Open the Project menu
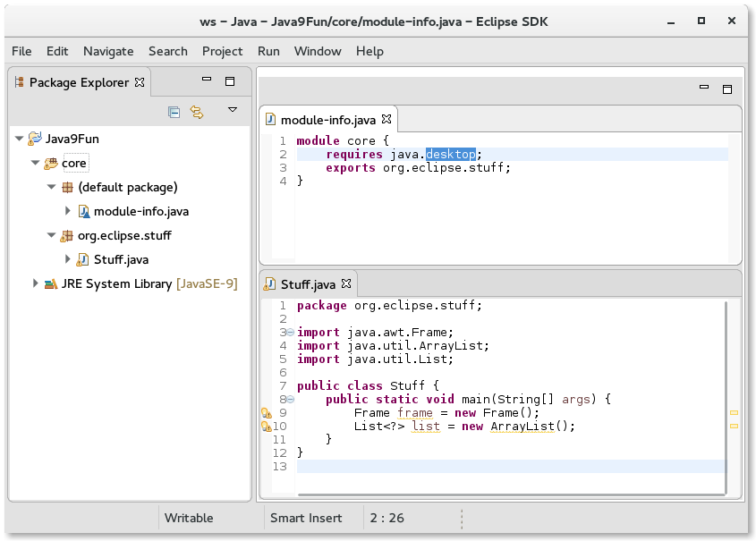Image resolution: width=756 pixels, height=541 pixels. pyautogui.click(x=222, y=51)
